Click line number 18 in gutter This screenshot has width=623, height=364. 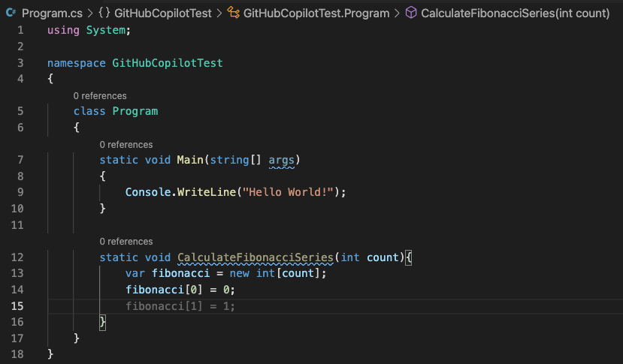(x=17, y=354)
